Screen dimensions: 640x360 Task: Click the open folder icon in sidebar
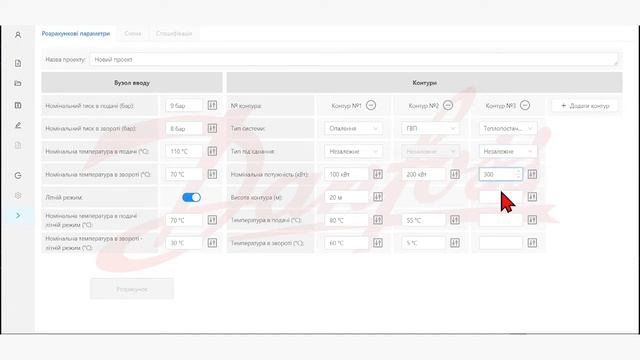18,83
